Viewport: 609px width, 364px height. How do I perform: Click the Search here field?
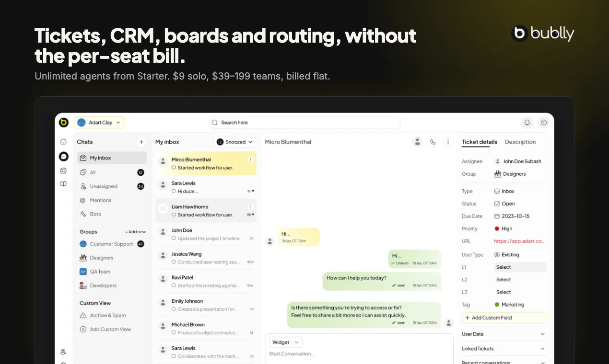(x=304, y=123)
